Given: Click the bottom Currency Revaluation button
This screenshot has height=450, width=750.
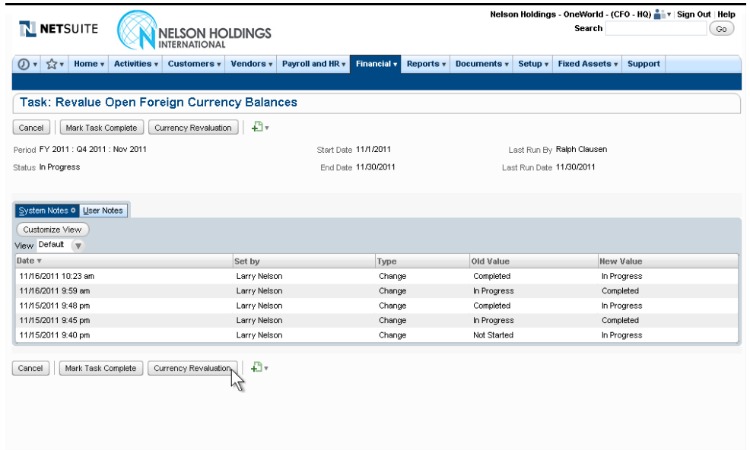Looking at the screenshot, I should [192, 368].
